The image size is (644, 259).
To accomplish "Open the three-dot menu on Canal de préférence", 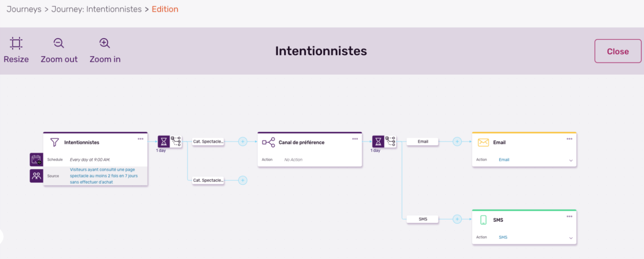I will [x=355, y=138].
